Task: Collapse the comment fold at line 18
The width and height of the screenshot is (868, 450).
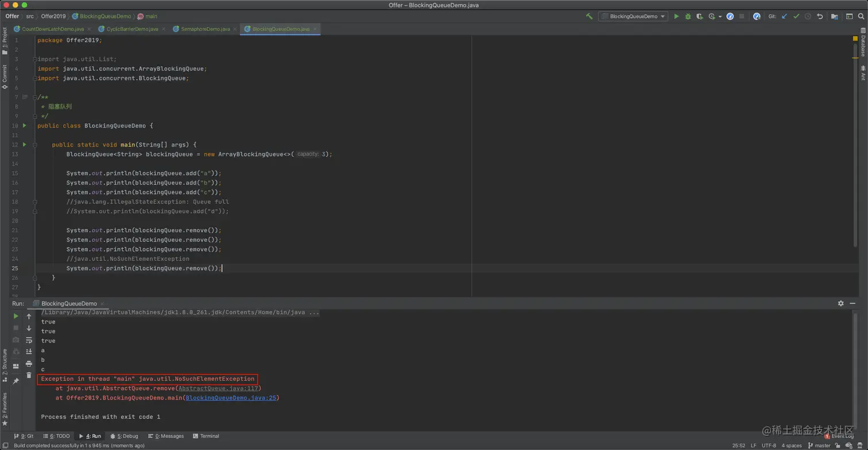Action: click(35, 202)
